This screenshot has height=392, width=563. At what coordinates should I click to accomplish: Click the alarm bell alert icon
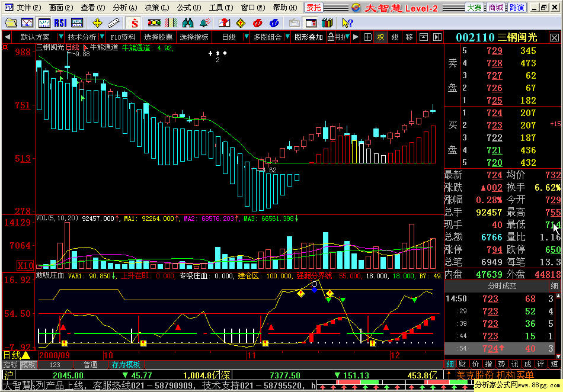click(x=204, y=23)
